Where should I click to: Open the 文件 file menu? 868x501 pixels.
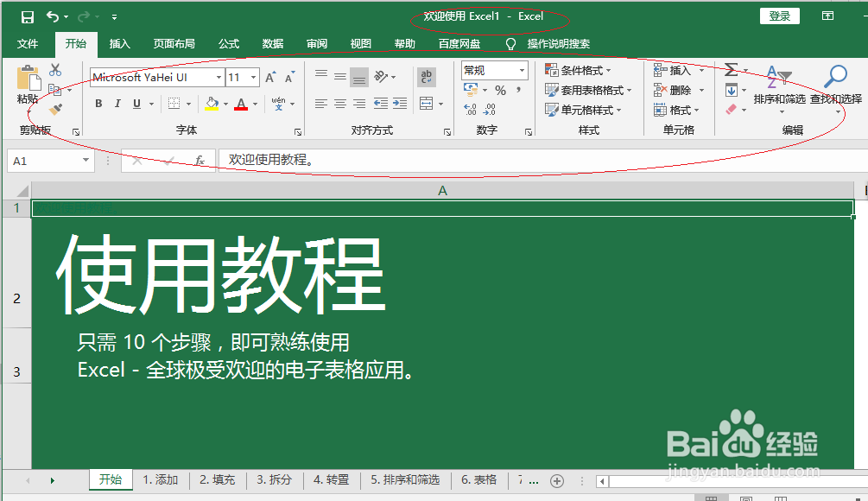pos(27,44)
